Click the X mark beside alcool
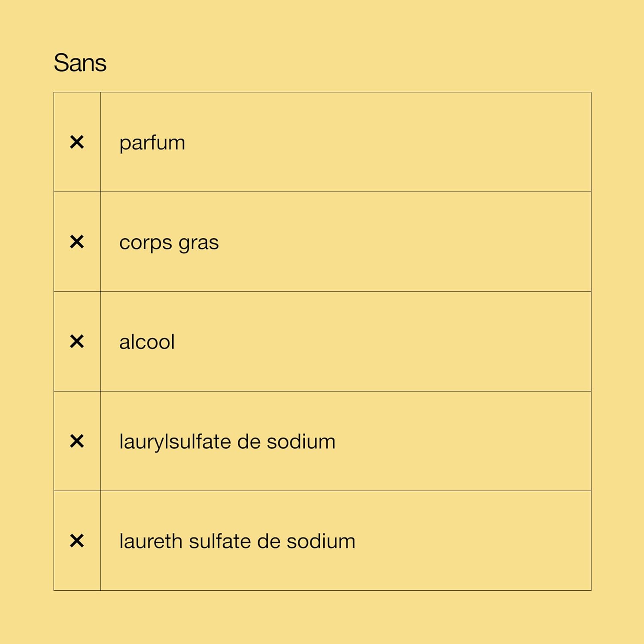The image size is (644, 644). pos(77,342)
